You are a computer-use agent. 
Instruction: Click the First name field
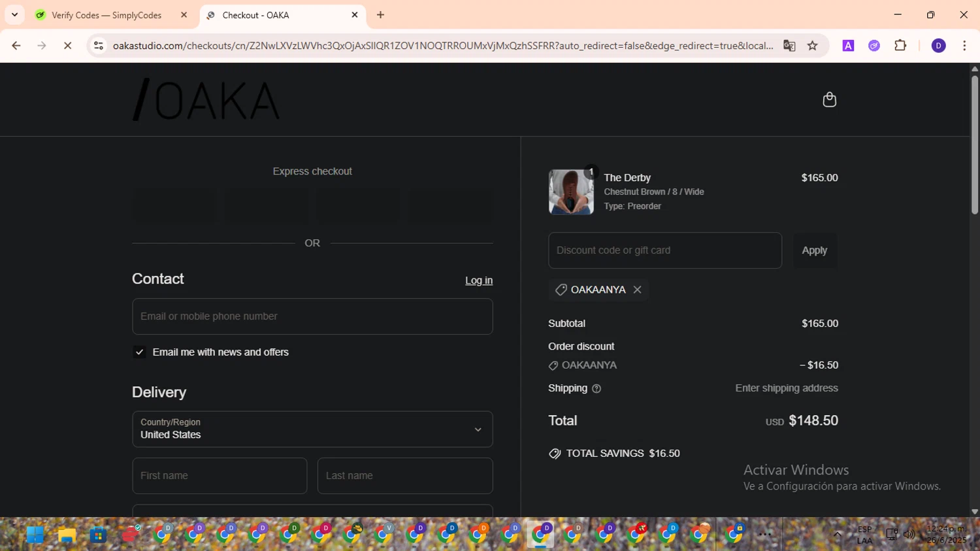pos(220,476)
